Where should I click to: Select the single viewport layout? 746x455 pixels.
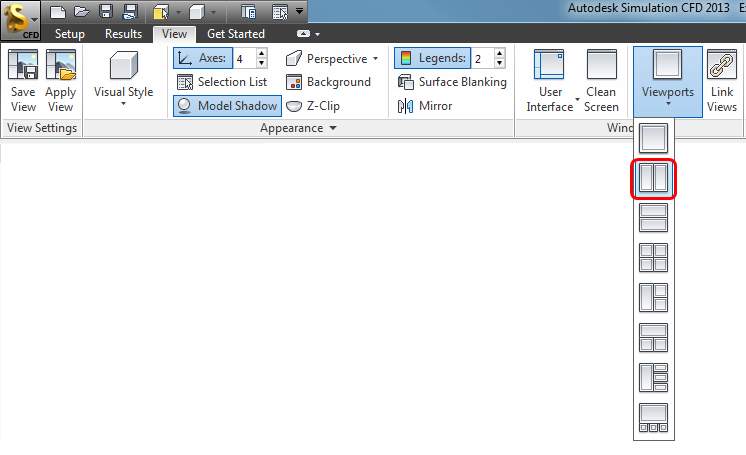pos(653,138)
